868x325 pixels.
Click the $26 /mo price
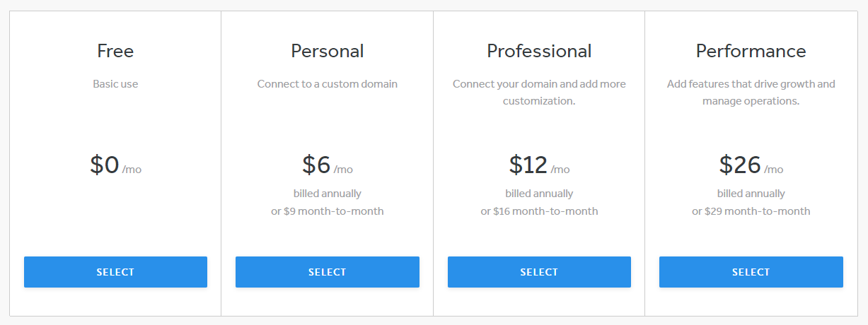coord(751,165)
